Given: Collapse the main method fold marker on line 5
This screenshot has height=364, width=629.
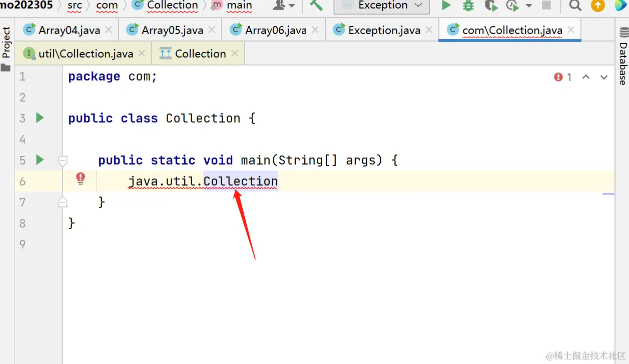Looking at the screenshot, I should pyautogui.click(x=63, y=160).
